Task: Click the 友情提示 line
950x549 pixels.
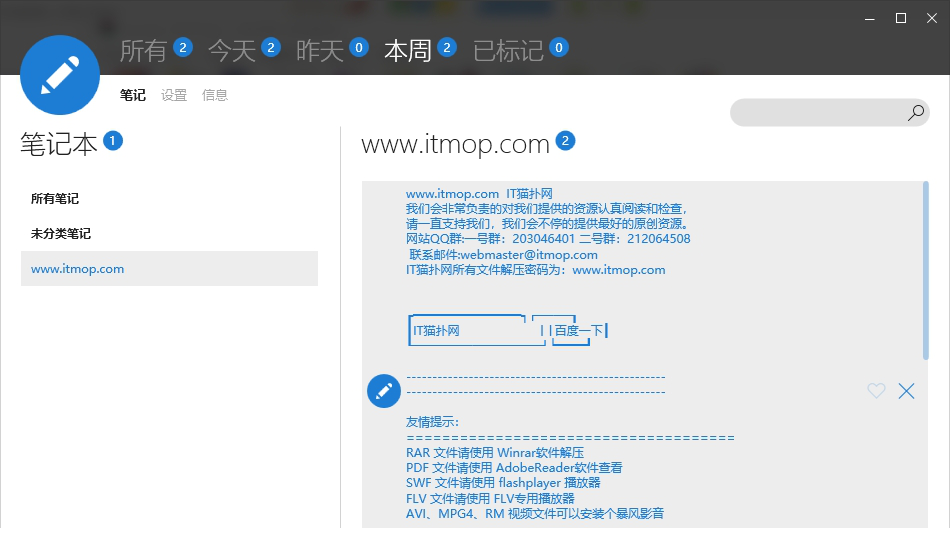Action: (433, 422)
